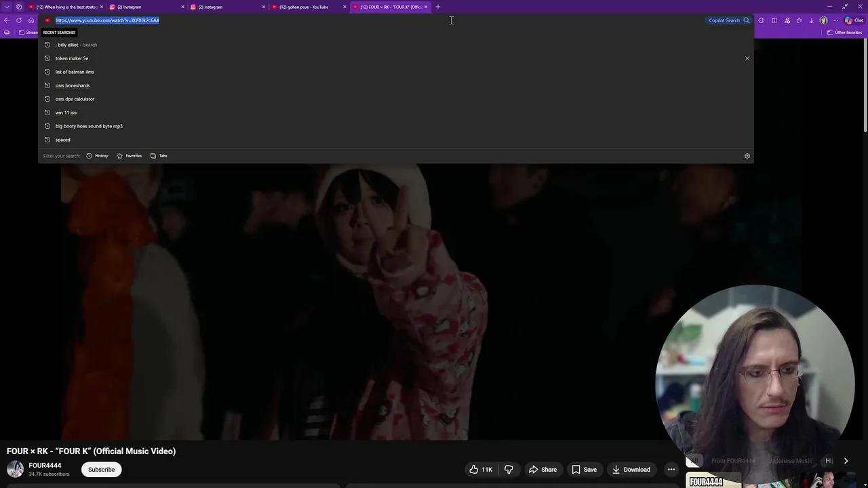Click the page vertical scrollbar
The width and height of the screenshot is (868, 488).
(865, 85)
